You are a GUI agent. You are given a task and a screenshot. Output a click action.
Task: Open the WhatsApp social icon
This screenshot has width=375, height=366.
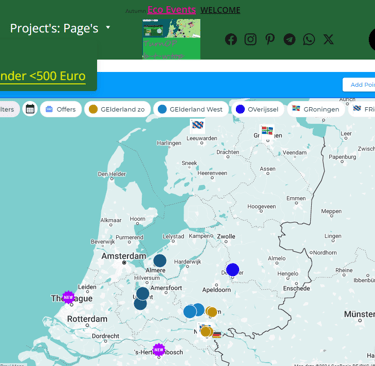(x=309, y=39)
